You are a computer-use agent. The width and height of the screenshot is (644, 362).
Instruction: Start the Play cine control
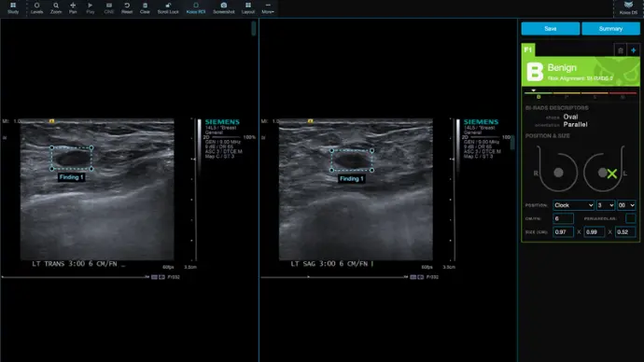pyautogui.click(x=91, y=7)
